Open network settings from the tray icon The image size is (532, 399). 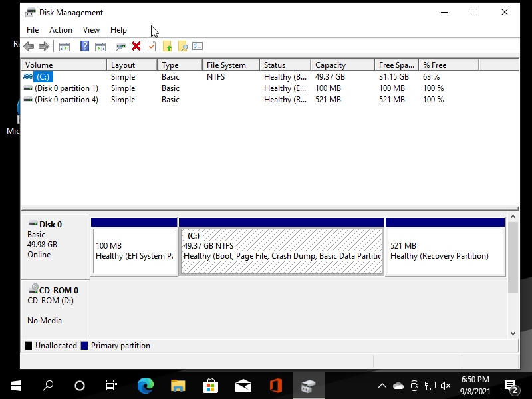[430, 386]
